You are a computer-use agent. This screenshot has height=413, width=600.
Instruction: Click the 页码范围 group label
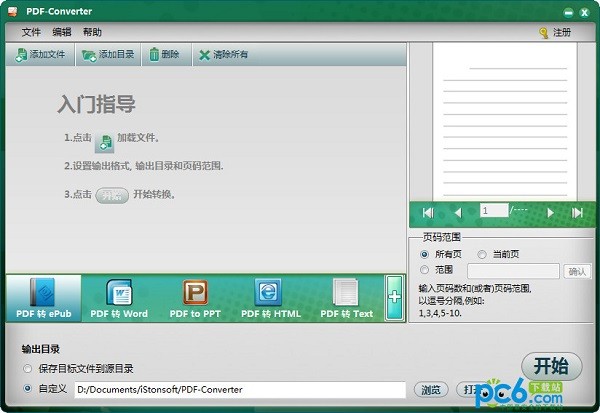[442, 237]
